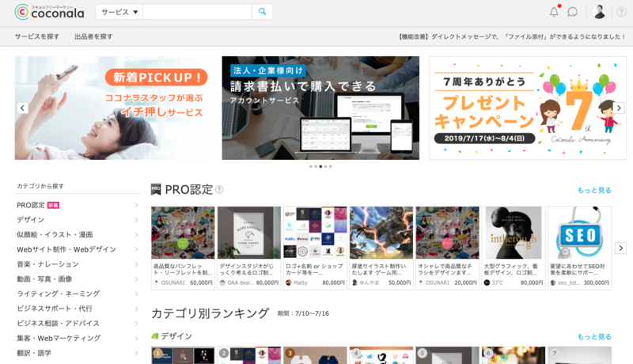Click もっと見る for PRO認定 section
633x364 pixels.
tap(594, 190)
